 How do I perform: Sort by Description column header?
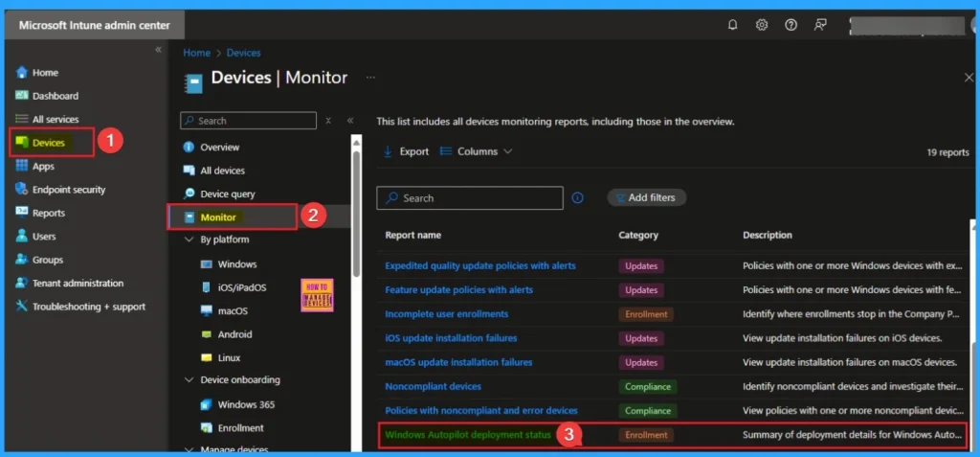coord(768,236)
